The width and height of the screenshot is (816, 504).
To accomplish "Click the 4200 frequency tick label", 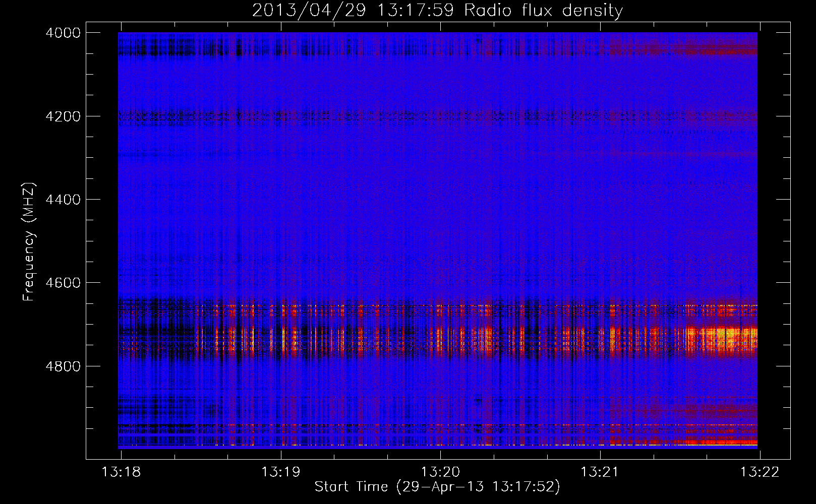I will pyautogui.click(x=63, y=116).
